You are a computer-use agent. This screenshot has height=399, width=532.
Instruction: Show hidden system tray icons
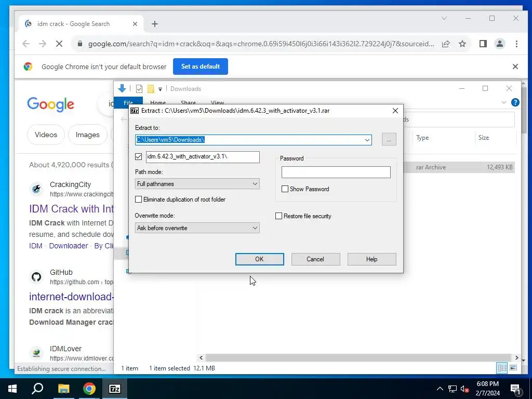440,389
